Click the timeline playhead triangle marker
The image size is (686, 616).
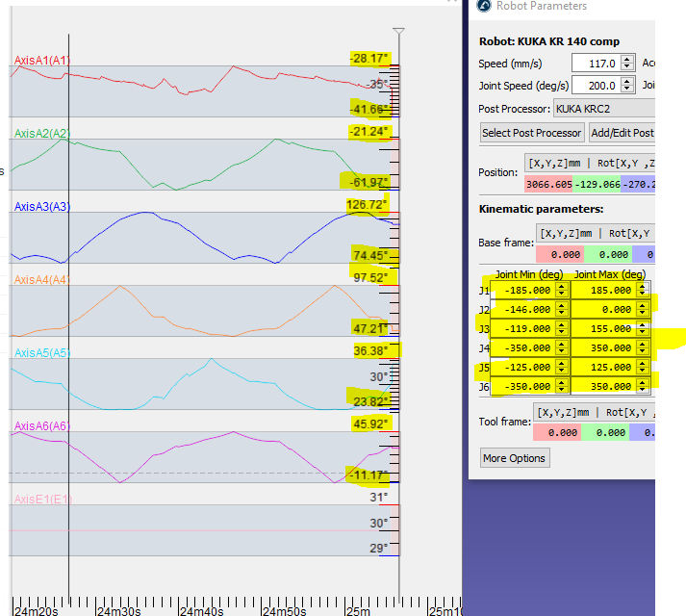[x=398, y=31]
